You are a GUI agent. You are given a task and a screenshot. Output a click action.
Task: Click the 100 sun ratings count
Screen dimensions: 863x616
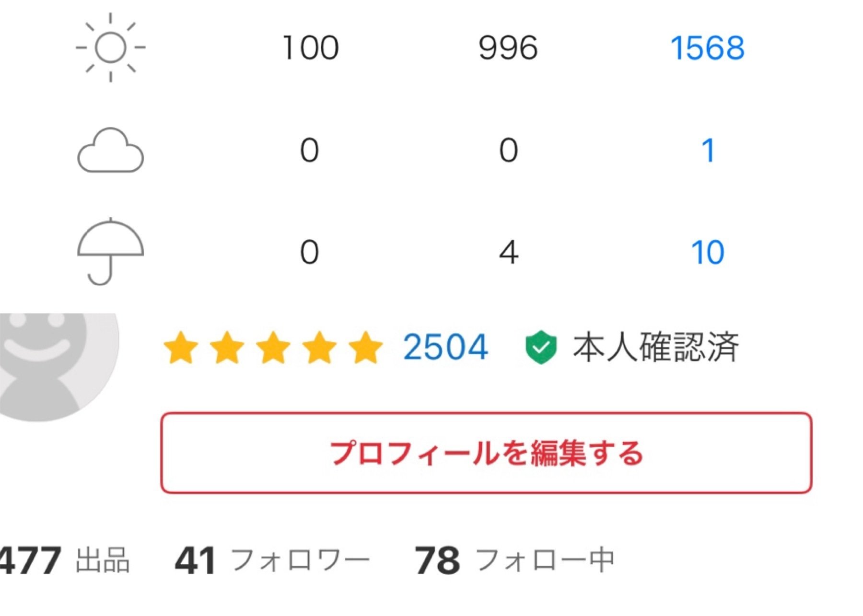(310, 47)
